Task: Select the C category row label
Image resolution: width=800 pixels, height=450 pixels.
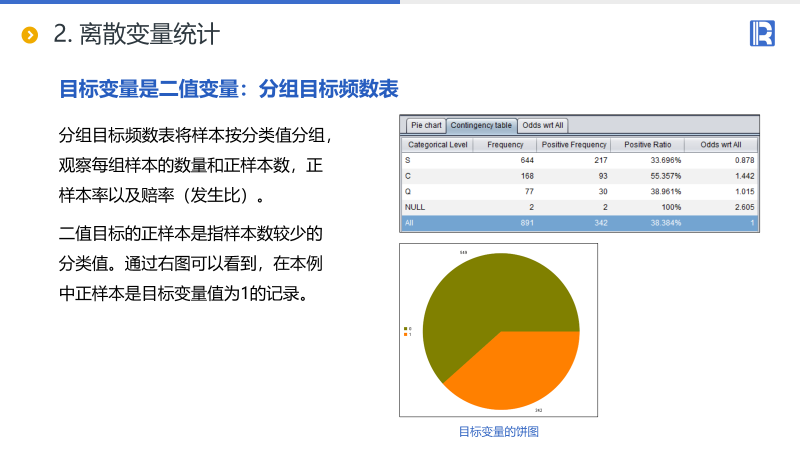Action: tap(408, 176)
